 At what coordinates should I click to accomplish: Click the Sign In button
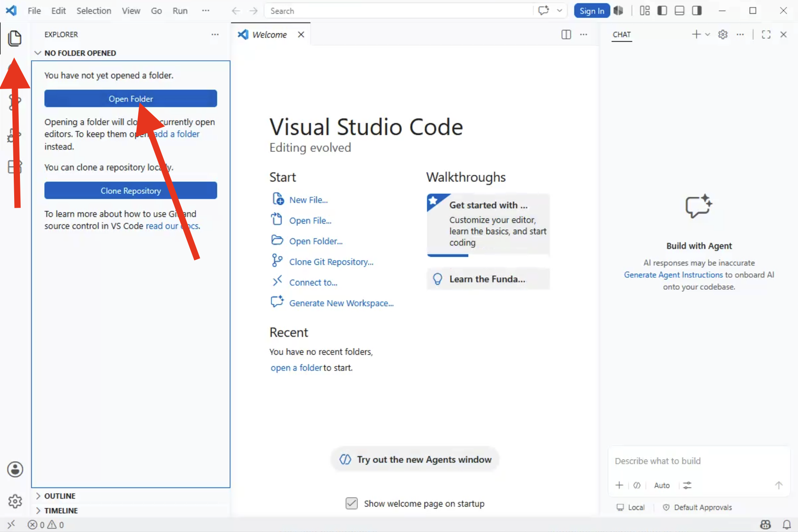pos(592,11)
